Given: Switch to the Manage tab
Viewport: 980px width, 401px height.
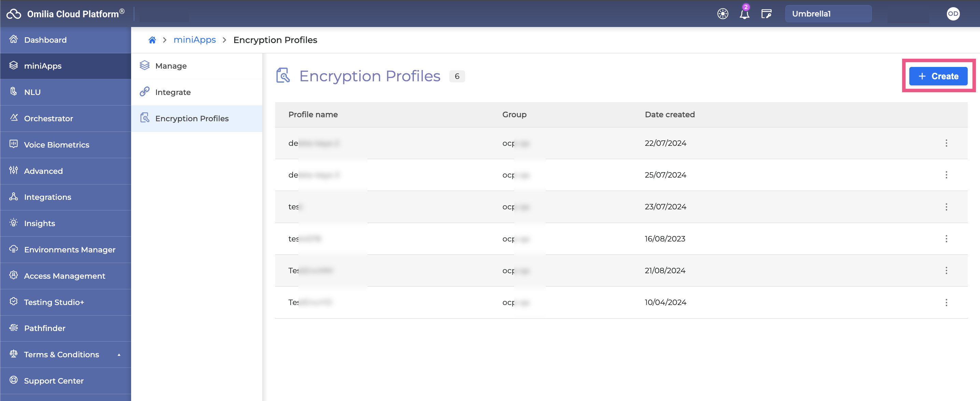Looking at the screenshot, I should coord(170,66).
